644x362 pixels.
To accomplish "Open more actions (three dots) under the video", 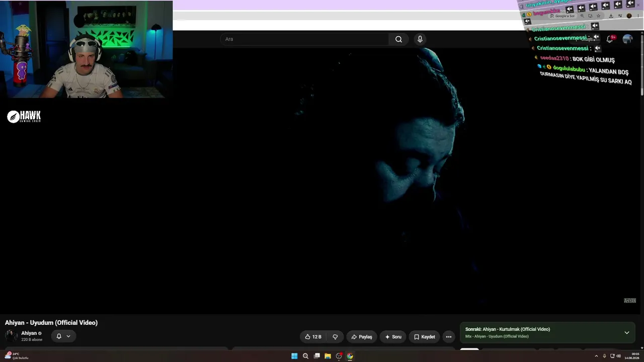I will pos(449,337).
